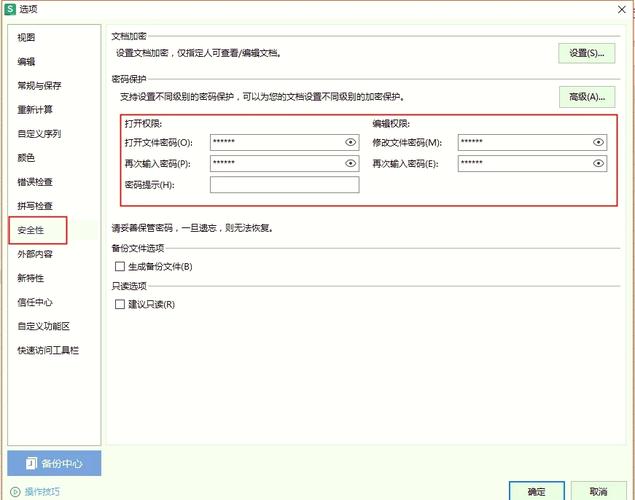Open the 操作技巧 link
635x500 pixels.
pyautogui.click(x=42, y=491)
